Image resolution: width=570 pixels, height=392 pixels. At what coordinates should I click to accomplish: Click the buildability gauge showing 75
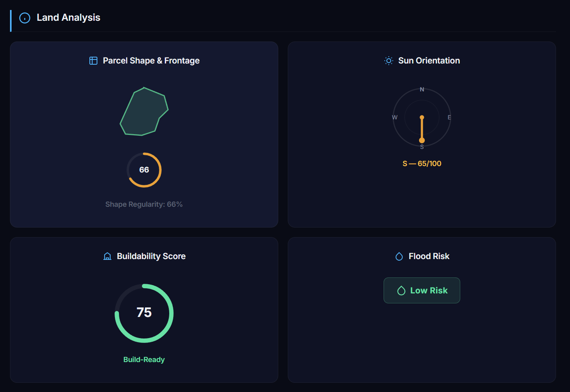(x=144, y=313)
